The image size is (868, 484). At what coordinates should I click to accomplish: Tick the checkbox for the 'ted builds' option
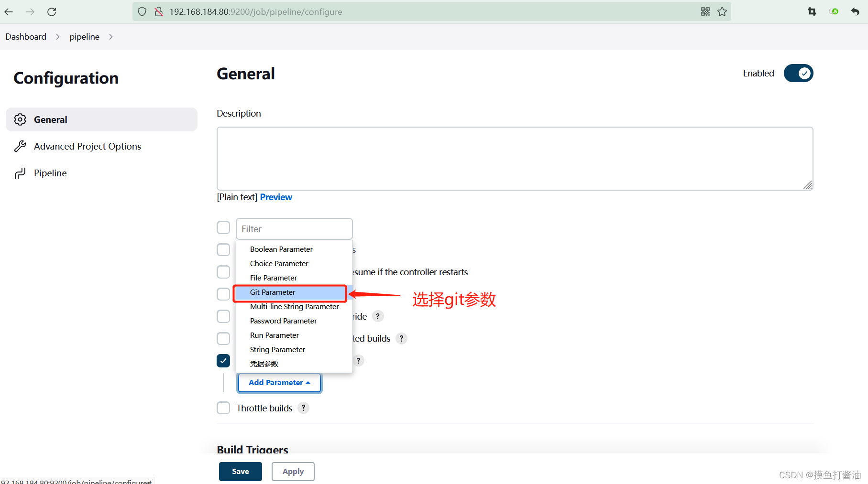tap(223, 338)
